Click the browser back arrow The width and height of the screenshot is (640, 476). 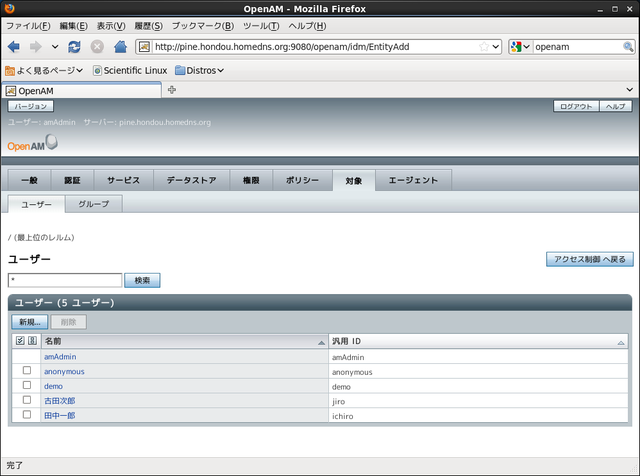click(x=14, y=47)
